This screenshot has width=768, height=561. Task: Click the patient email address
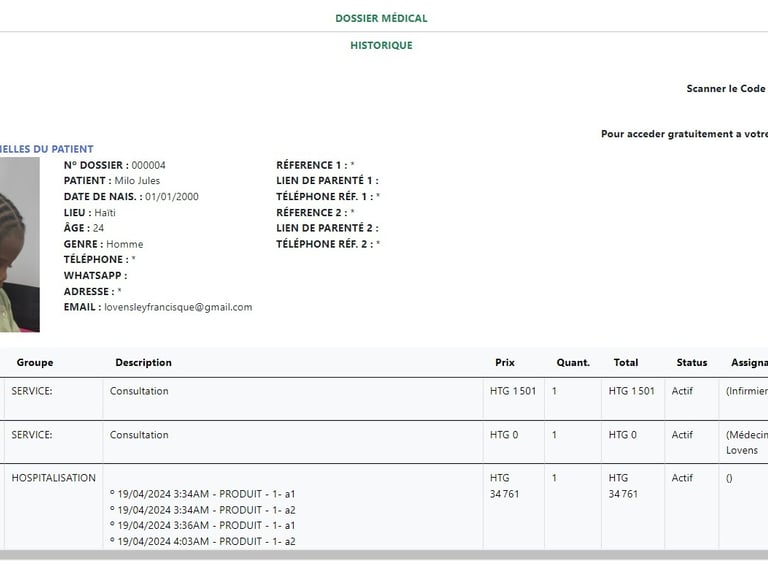[178, 307]
